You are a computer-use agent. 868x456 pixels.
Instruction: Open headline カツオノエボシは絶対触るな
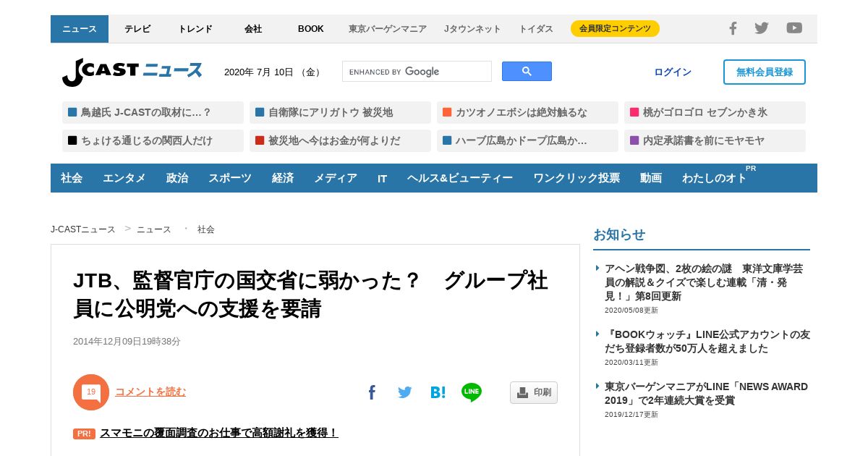coord(527,113)
